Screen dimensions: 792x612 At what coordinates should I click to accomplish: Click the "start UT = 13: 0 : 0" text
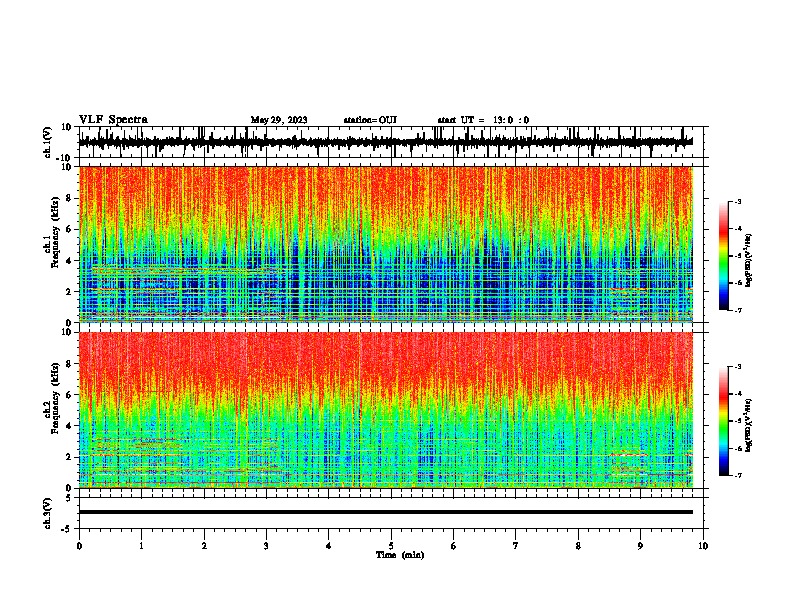[483, 120]
